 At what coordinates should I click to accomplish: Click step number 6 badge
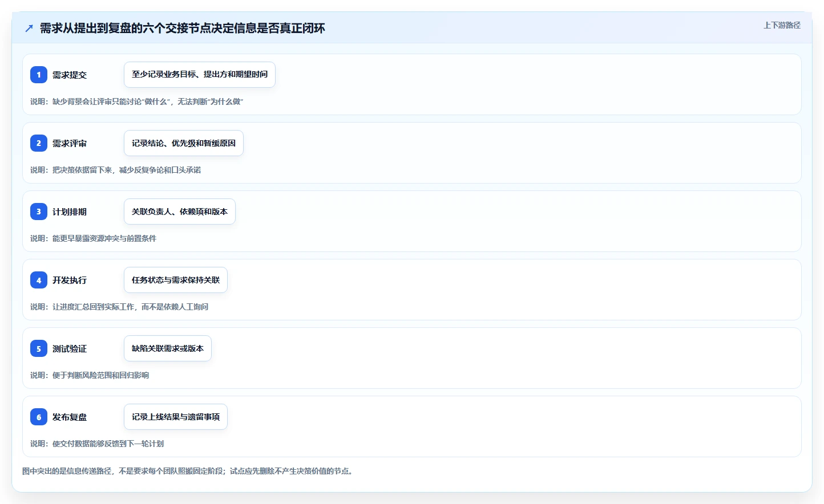pos(39,417)
